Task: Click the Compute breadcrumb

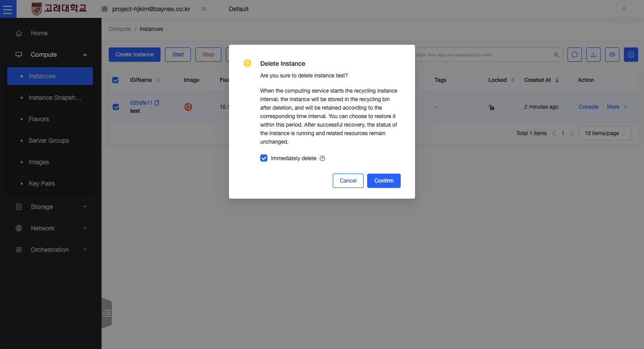Action: tap(120, 29)
